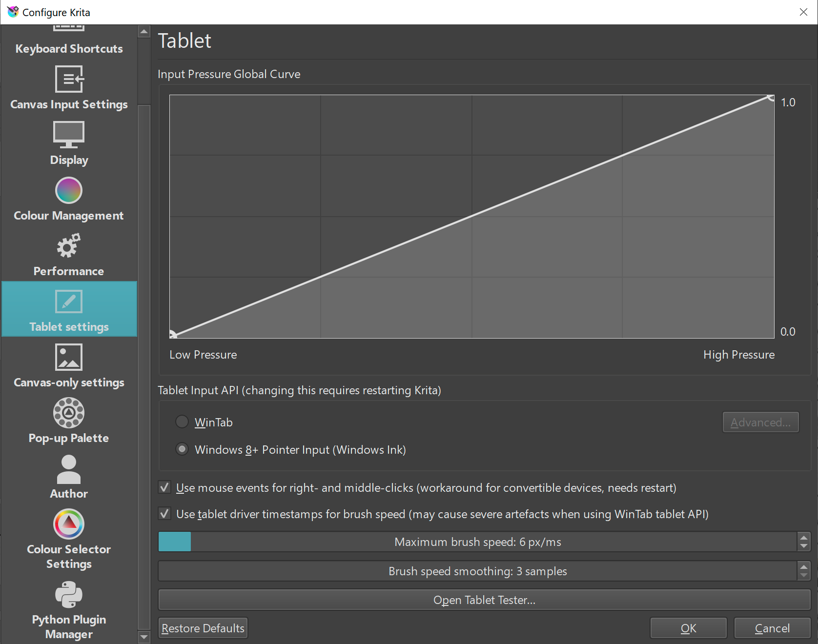This screenshot has width=818, height=644.
Task: Confirm settings with OK button
Action: (688, 628)
